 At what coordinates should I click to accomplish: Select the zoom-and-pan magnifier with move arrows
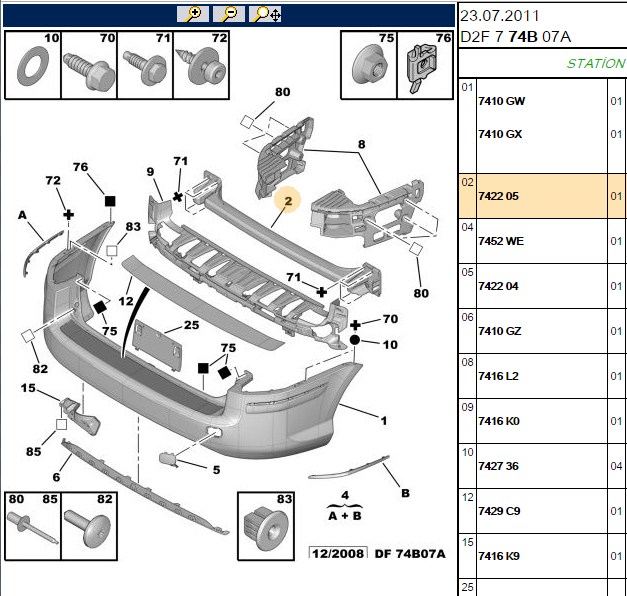(x=265, y=14)
